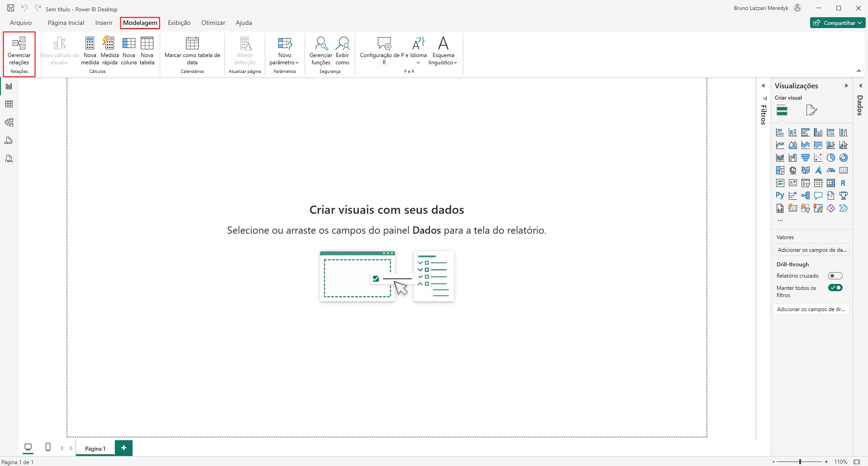Open Gerenciar funções security icon

tap(321, 51)
